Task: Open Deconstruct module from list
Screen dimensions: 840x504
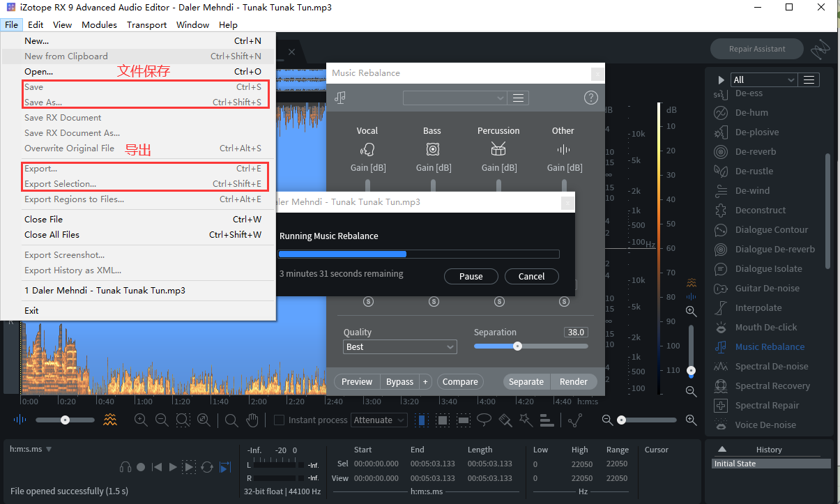Action: pyautogui.click(x=760, y=210)
